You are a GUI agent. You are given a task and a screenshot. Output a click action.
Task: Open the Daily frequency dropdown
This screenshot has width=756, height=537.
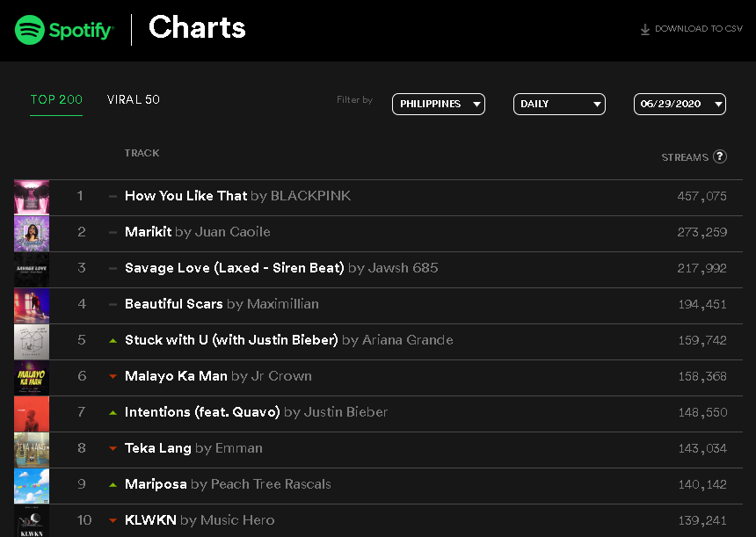click(x=559, y=104)
